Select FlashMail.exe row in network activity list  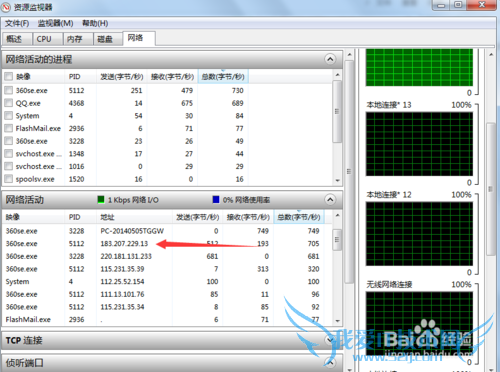tap(162, 320)
